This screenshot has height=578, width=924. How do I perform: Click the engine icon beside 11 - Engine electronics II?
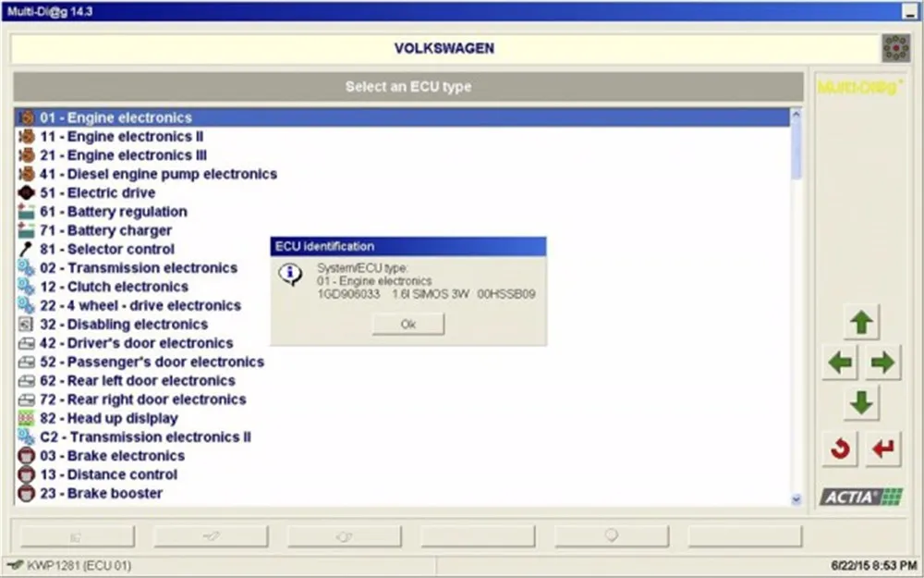(x=26, y=136)
